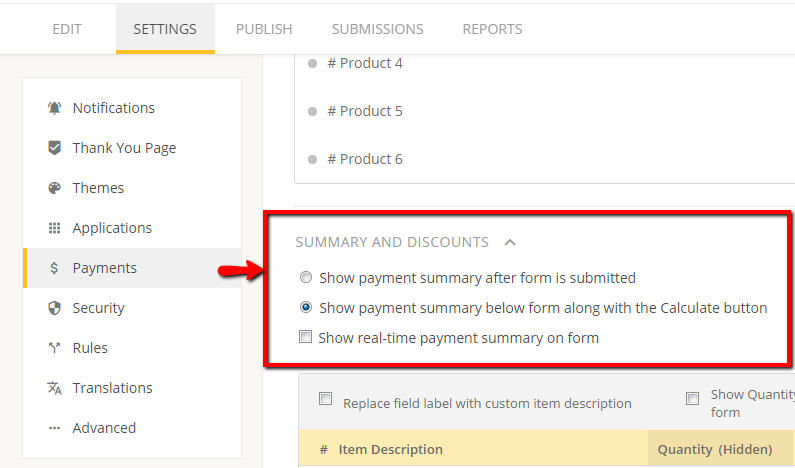Click the Advanced three-dots icon
Viewport: 795px width, 468px height.
point(54,428)
